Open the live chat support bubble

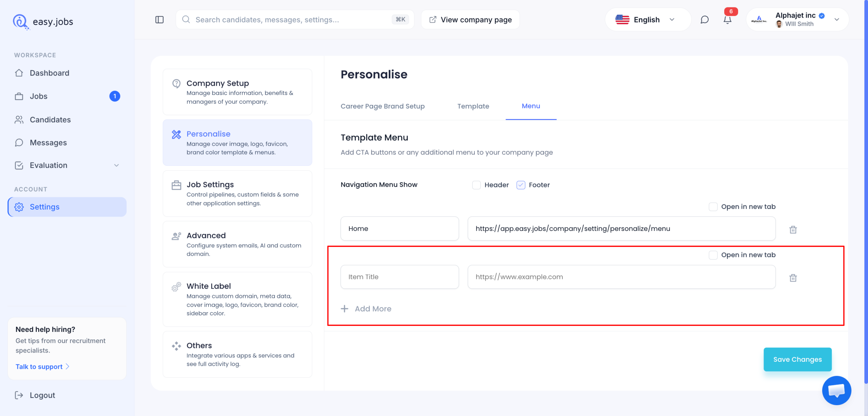click(836, 390)
